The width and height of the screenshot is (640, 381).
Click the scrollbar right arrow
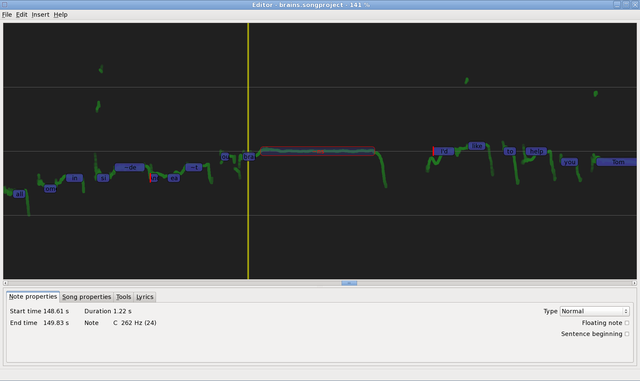coord(634,283)
